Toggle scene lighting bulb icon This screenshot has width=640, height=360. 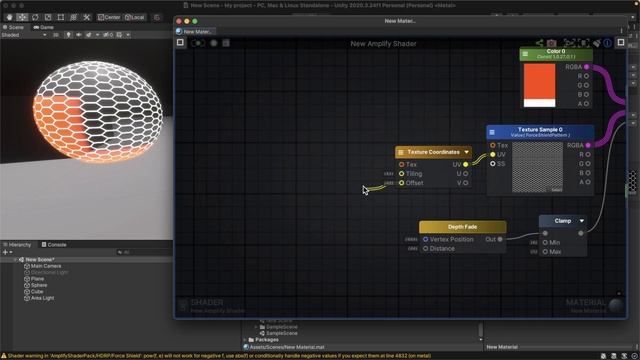(x=68, y=35)
